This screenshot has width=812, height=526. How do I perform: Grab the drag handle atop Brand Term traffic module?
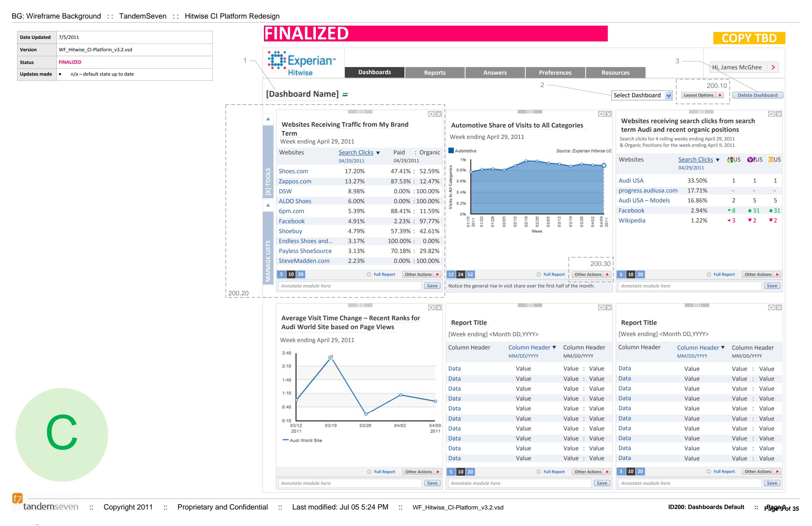pos(360,112)
